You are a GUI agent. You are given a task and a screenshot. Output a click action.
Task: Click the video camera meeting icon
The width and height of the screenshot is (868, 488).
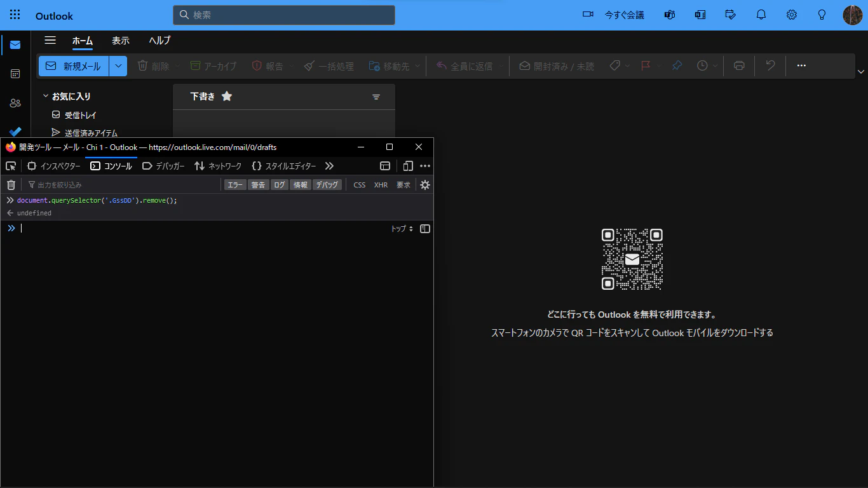point(588,15)
